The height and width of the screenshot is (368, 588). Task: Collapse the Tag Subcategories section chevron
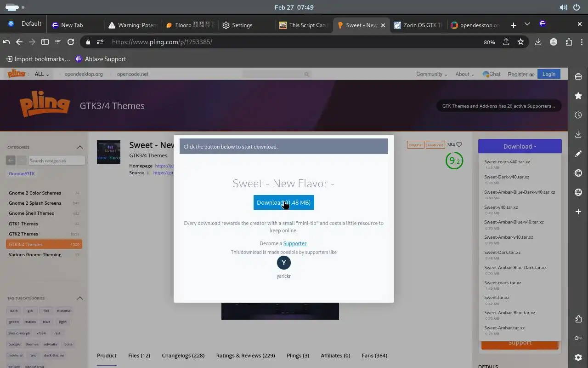79,298
